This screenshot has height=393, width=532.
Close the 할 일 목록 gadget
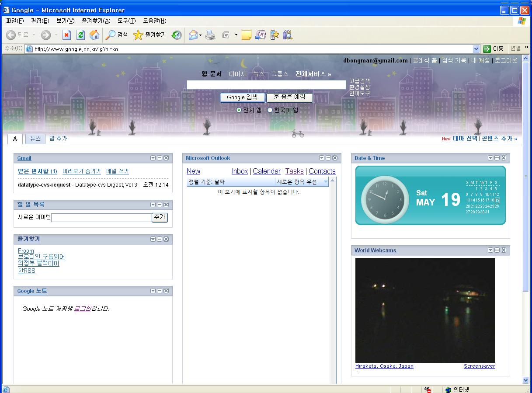coord(166,205)
